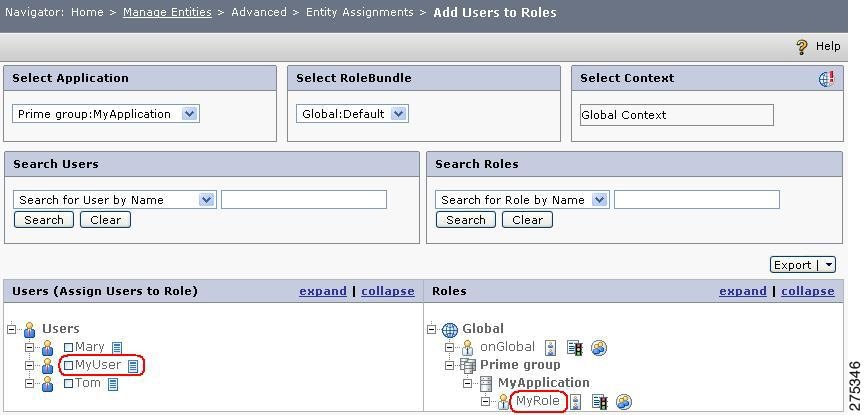
Task: Select the MyRole role label
Action: [538, 401]
